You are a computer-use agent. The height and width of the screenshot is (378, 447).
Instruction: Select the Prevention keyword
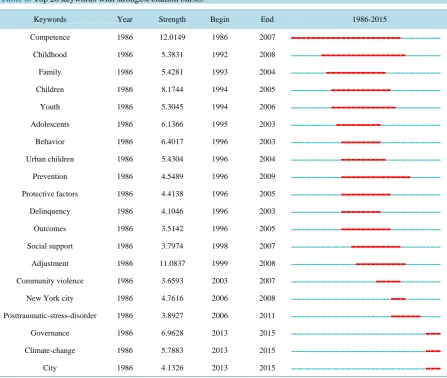pyautogui.click(x=50, y=176)
